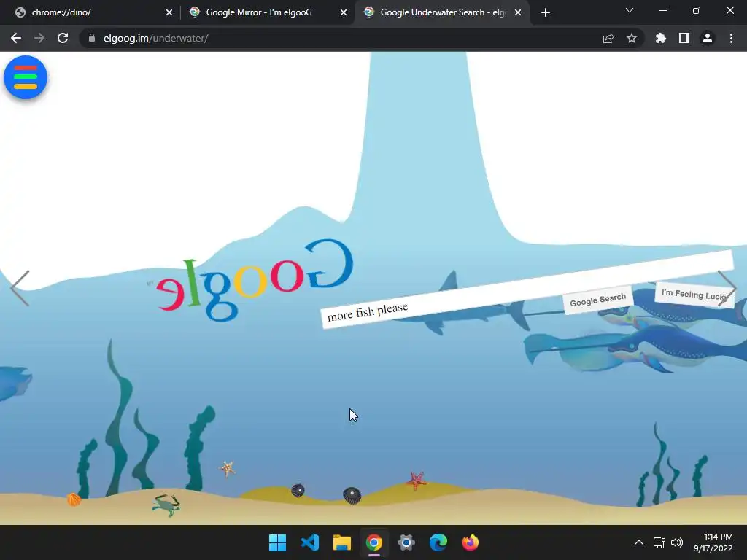Viewport: 747px width, 560px height.
Task: Open volume control tray icon
Action: click(x=676, y=542)
